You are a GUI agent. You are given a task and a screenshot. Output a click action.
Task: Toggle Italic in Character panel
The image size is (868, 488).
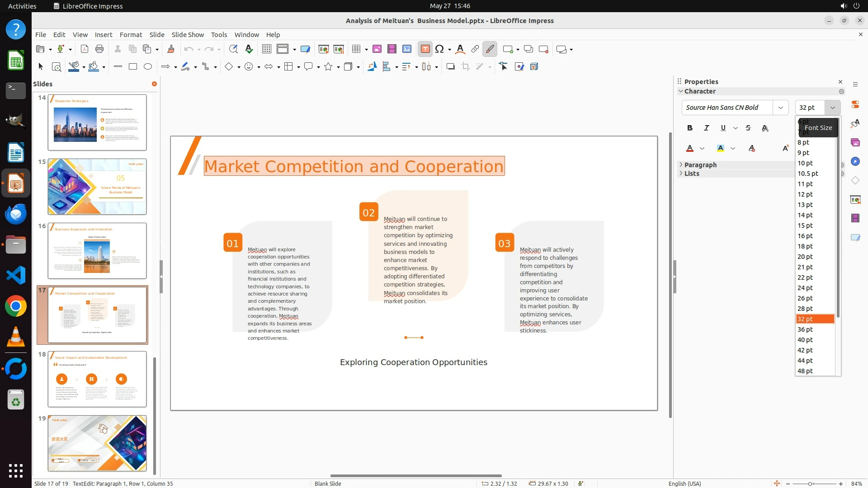(x=706, y=128)
